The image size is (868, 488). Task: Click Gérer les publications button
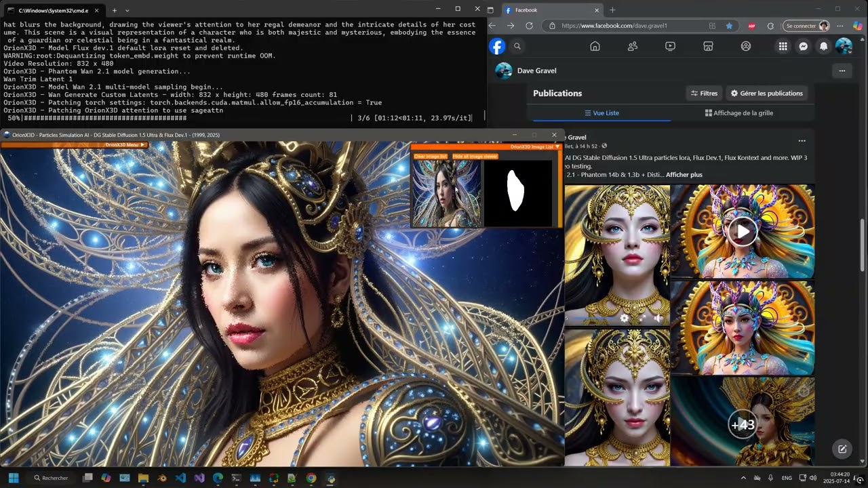point(766,94)
